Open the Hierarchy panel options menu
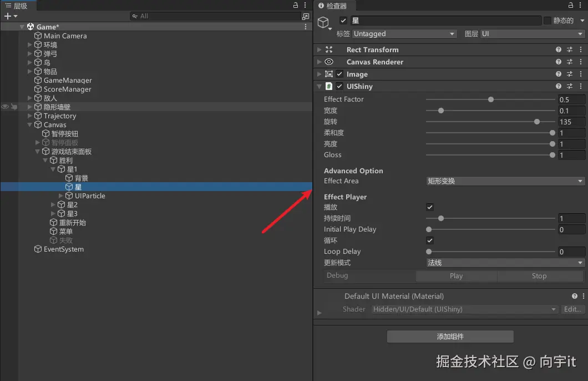 click(x=305, y=5)
